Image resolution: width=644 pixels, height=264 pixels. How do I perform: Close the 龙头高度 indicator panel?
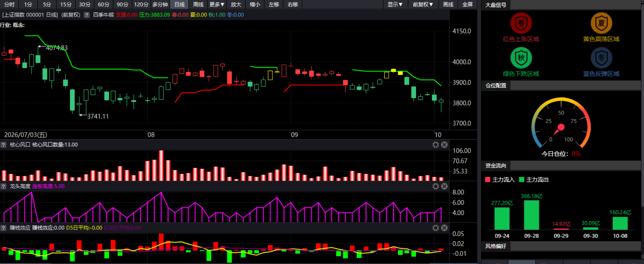(444, 186)
